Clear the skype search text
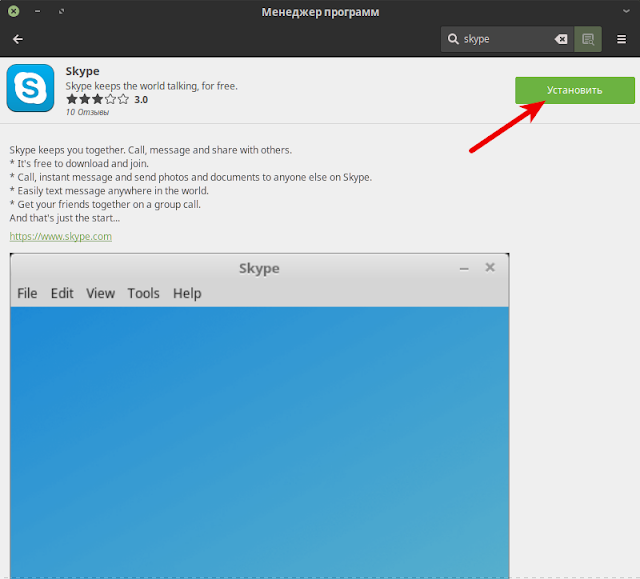Screen dimensions: 640x579 click(561, 39)
